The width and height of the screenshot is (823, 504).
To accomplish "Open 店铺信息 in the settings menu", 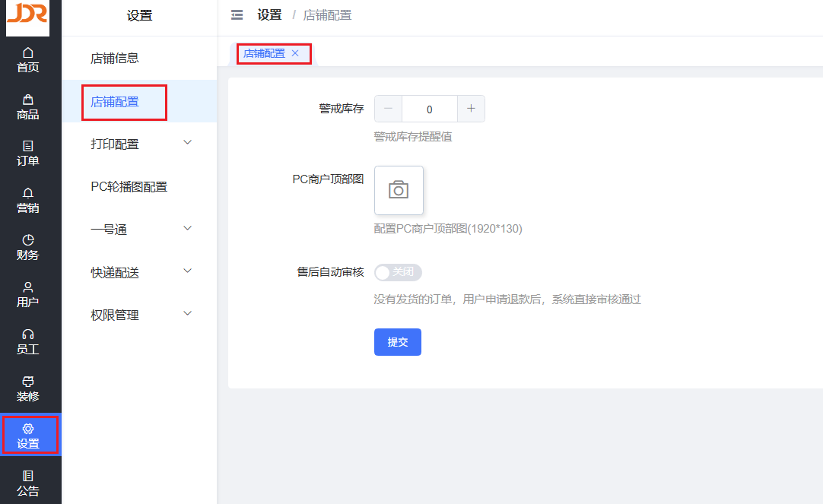I will (139, 59).
